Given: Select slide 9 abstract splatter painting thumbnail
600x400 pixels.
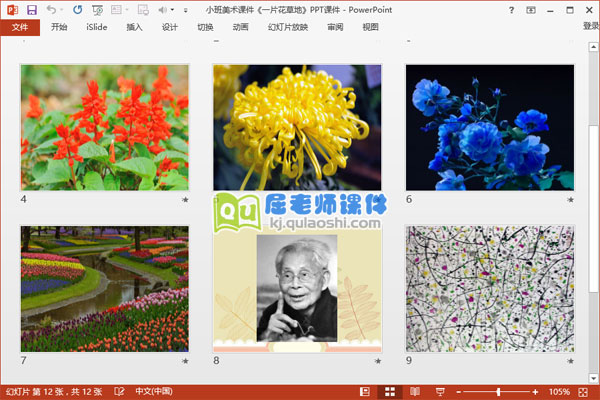Looking at the screenshot, I should 490,289.
